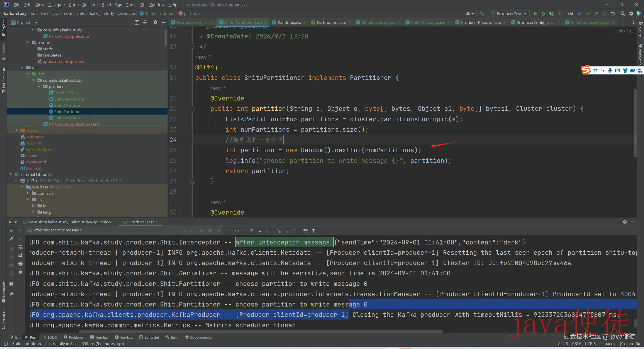Switch to the ShituSerializer.java tab
This screenshot has height=349, width=644.
378,22
